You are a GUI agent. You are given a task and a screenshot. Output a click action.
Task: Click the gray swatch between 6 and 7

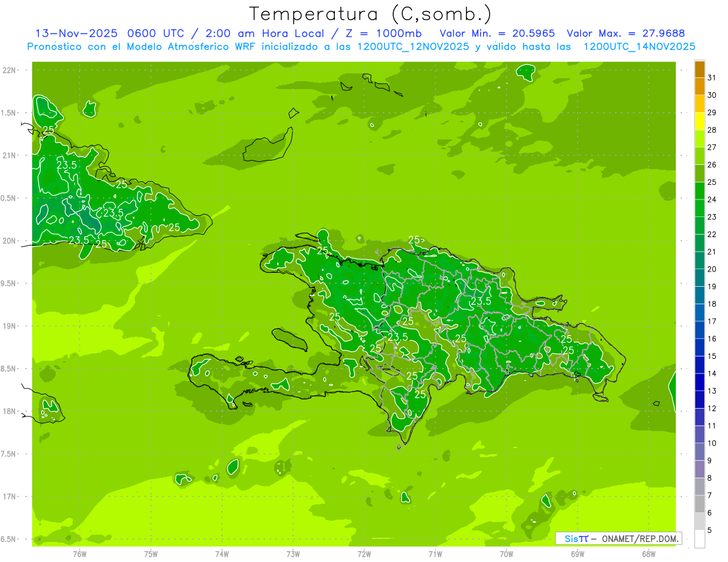[x=699, y=504]
